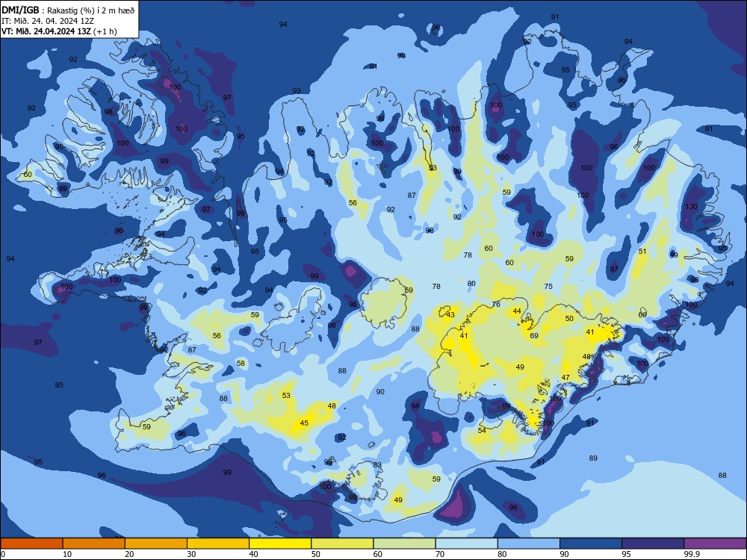Click the humidity value "54" on the map
Image resolution: width=747 pixels, height=560 pixels.
coord(482,431)
